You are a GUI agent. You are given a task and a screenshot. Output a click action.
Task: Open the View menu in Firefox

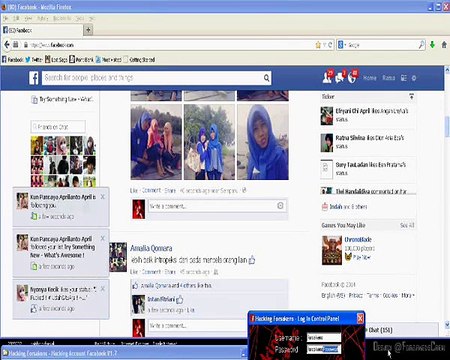29,18
